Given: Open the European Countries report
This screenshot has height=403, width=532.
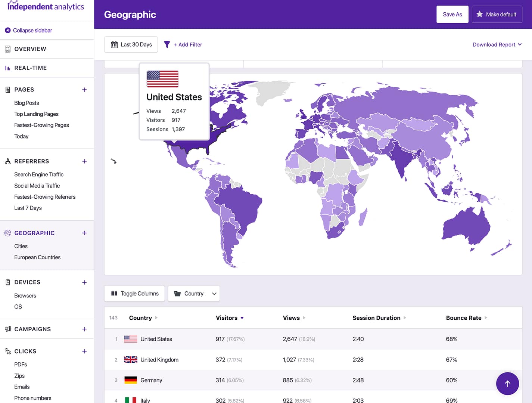Looking at the screenshot, I should click(37, 257).
